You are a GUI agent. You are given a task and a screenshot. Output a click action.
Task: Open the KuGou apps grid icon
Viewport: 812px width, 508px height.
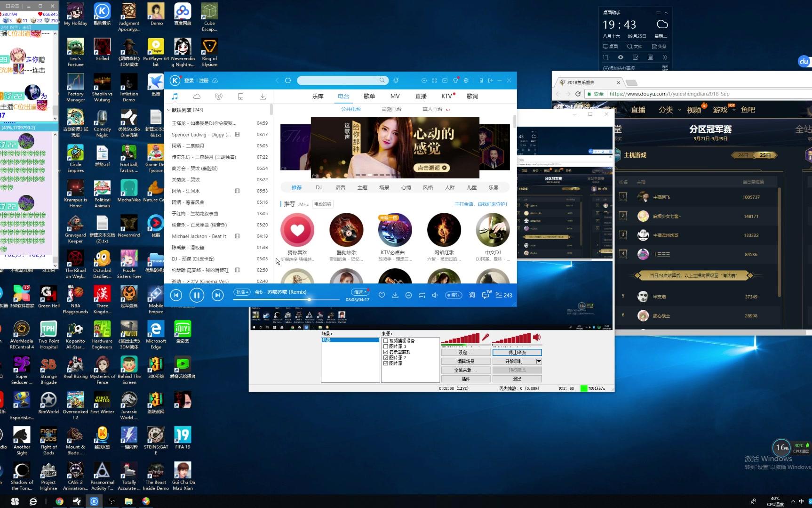[x=434, y=81]
